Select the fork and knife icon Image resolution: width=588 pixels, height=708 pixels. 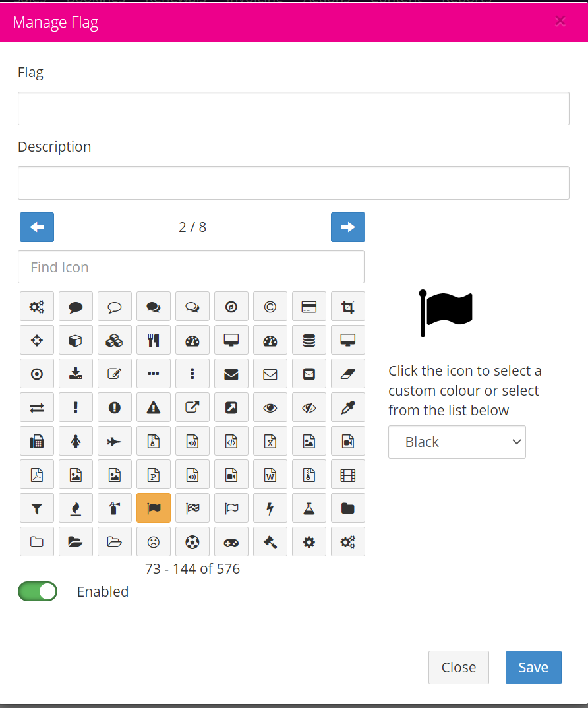point(154,340)
